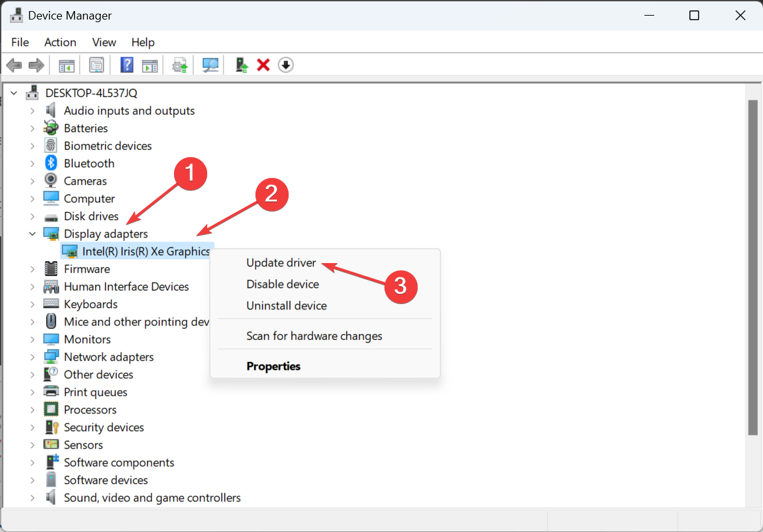Click the Batteries category icon
Screen dimensions: 763x532
(x=51, y=128)
